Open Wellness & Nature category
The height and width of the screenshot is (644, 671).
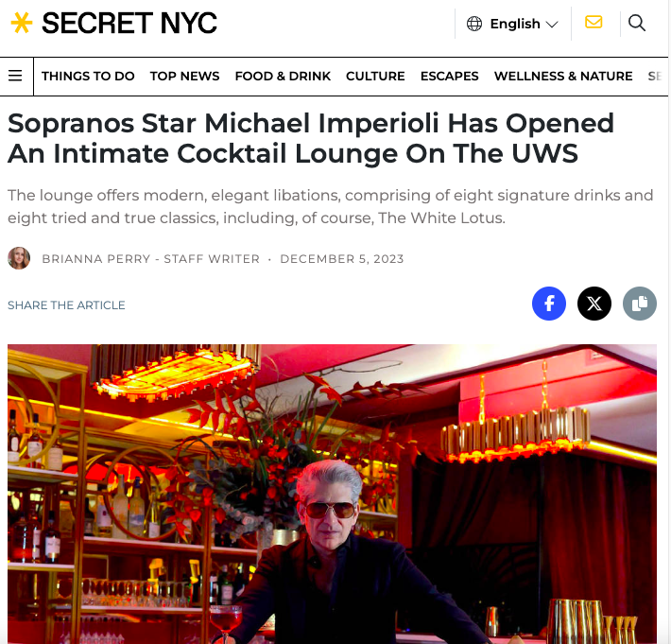click(563, 76)
